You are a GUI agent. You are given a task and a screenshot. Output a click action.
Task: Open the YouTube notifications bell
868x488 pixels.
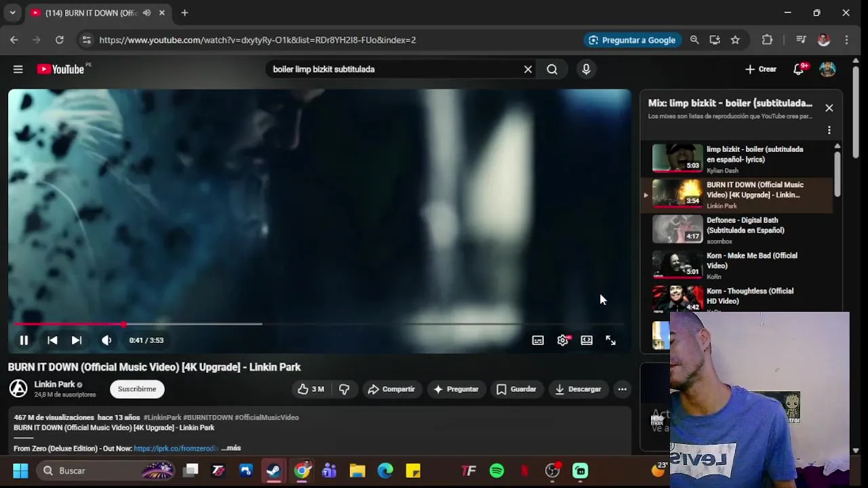[x=799, y=69]
